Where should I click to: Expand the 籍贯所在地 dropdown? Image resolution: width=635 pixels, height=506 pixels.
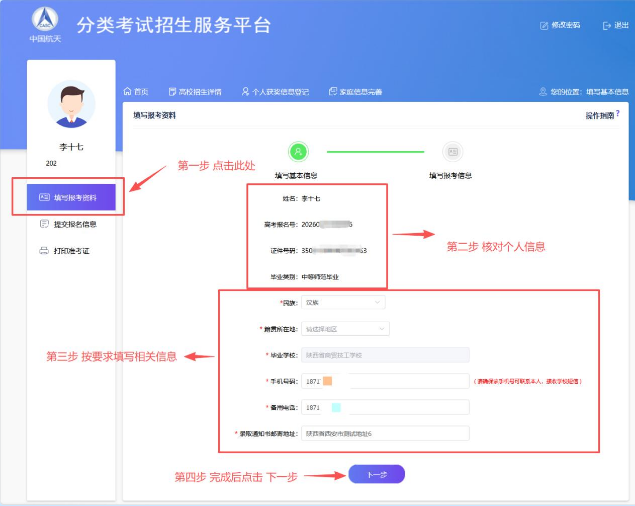[346, 328]
